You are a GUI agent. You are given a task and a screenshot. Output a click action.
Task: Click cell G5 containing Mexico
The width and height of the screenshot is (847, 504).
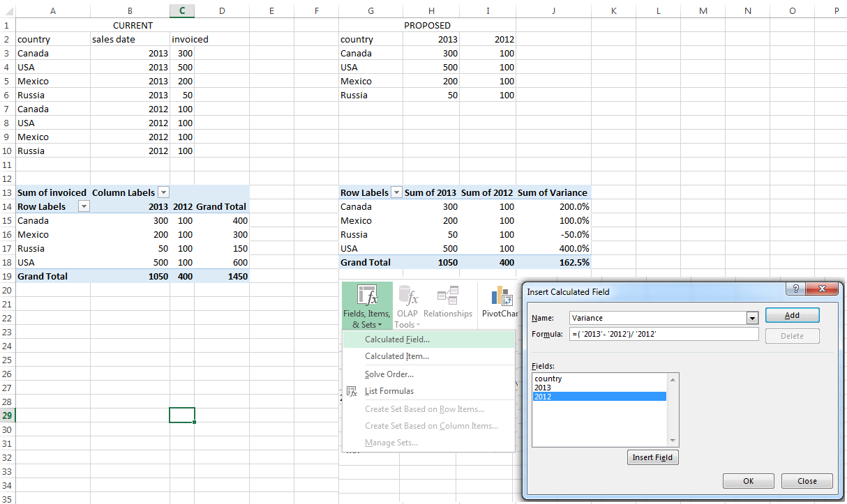coord(370,81)
